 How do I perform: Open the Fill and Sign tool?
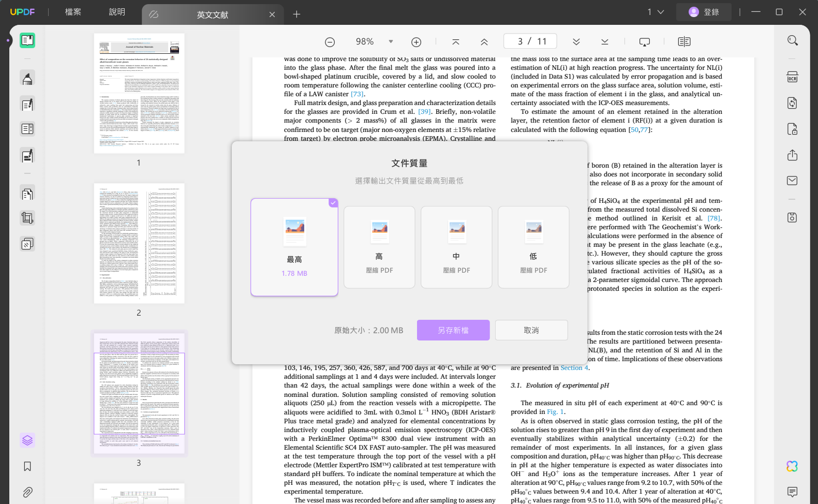[27, 155]
